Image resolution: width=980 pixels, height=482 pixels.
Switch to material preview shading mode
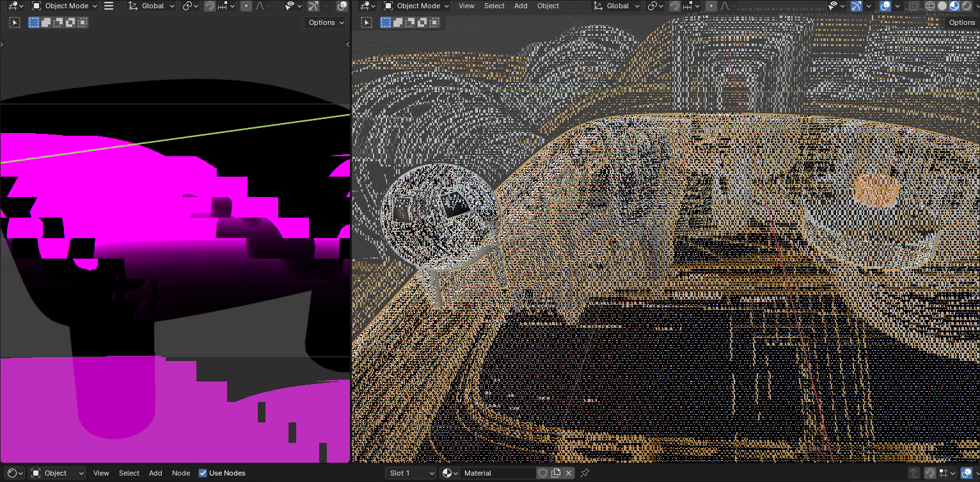[x=954, y=6]
